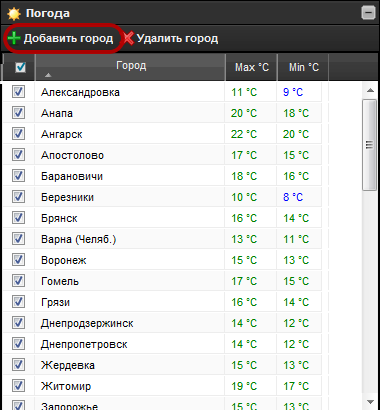Uncheck the Александровка checkbox

[18, 92]
